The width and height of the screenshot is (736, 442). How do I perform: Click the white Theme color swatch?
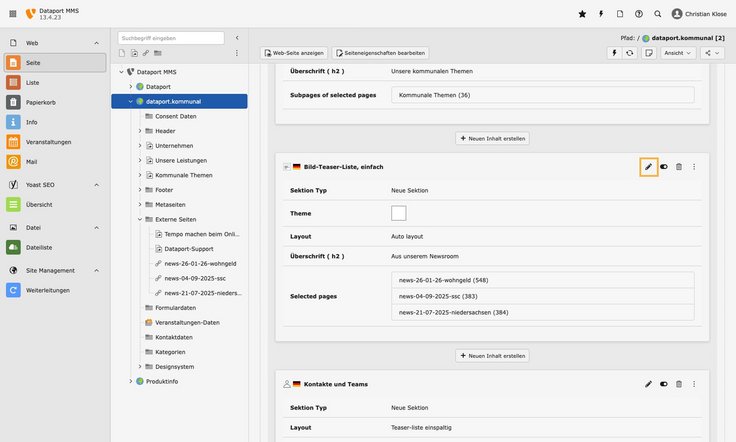(x=399, y=213)
